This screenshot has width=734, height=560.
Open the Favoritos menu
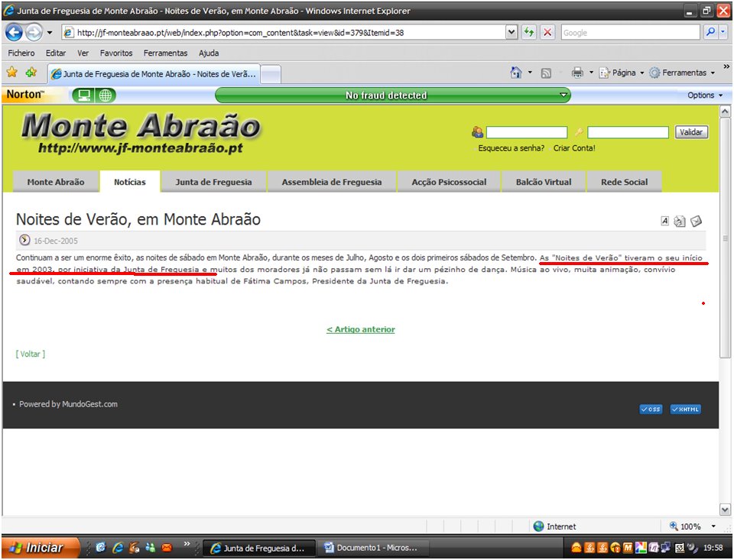pyautogui.click(x=116, y=53)
